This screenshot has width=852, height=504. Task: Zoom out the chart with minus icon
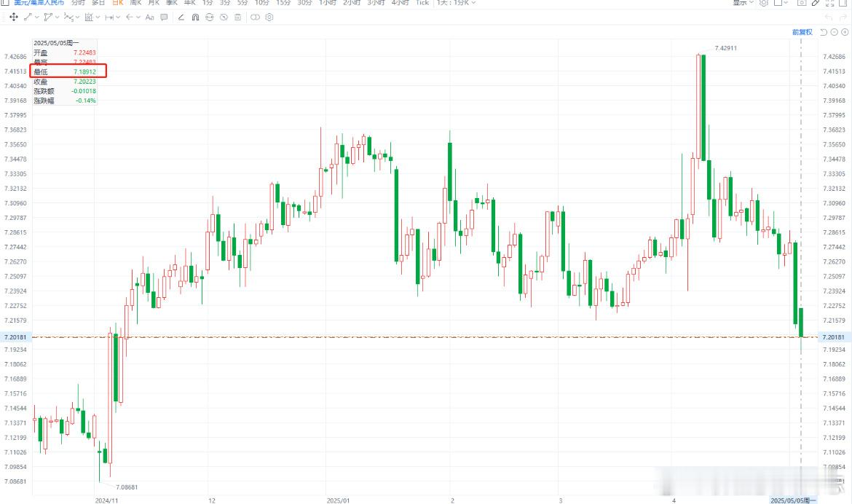coord(834,32)
